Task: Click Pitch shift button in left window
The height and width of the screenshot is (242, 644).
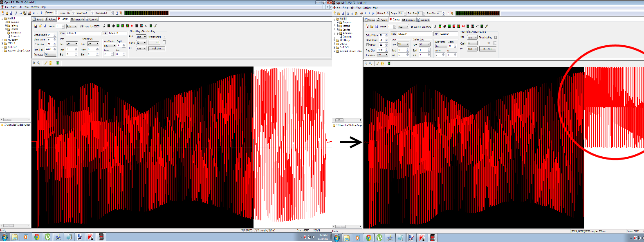Action: point(156,48)
